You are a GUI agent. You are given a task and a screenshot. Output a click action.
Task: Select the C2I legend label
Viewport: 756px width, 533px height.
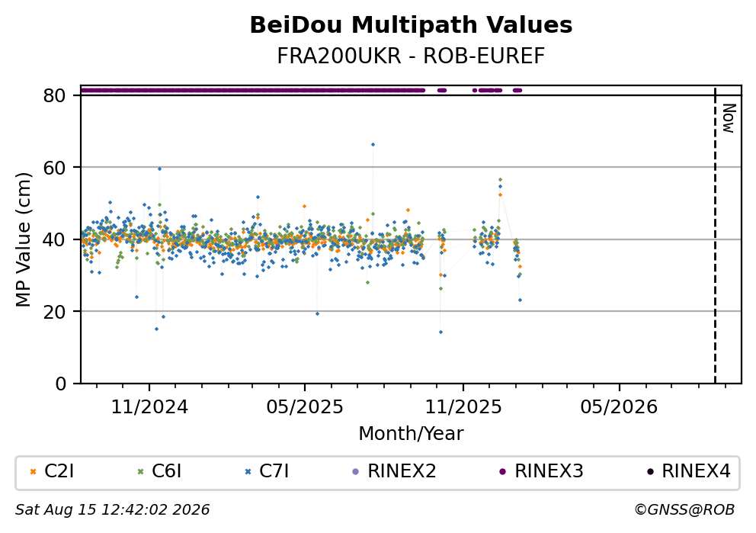[59, 471]
